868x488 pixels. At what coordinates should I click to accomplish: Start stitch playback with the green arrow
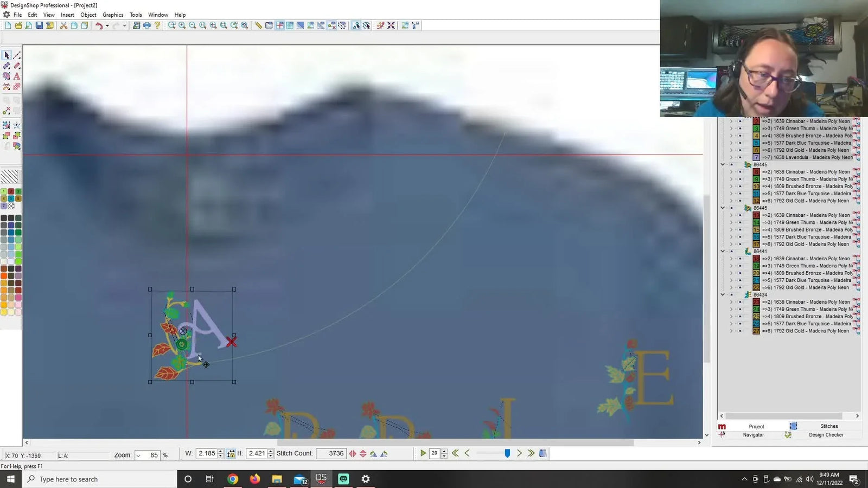pyautogui.click(x=423, y=453)
